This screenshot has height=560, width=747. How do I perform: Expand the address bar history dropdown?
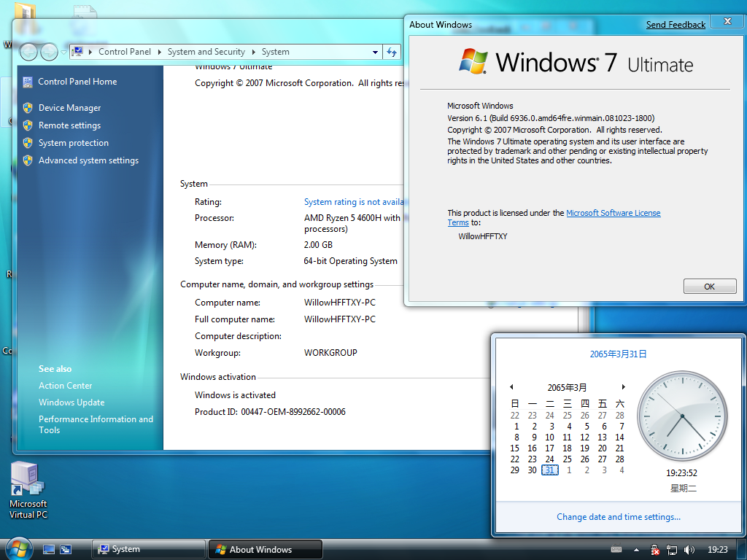pos(376,52)
